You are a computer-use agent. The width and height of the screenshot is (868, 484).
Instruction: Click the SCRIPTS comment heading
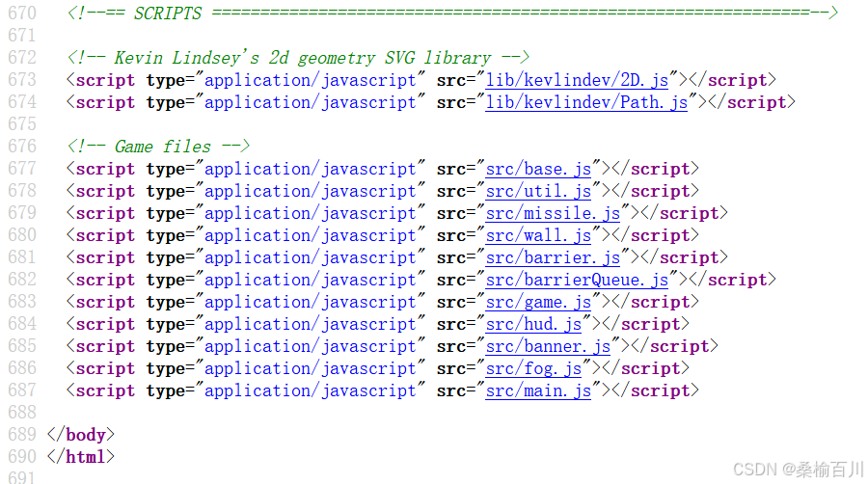[452, 13]
